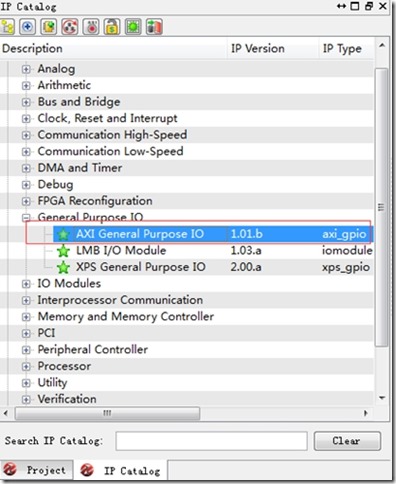
Task: Click the green arrow with red door icon
Action: coord(154,27)
